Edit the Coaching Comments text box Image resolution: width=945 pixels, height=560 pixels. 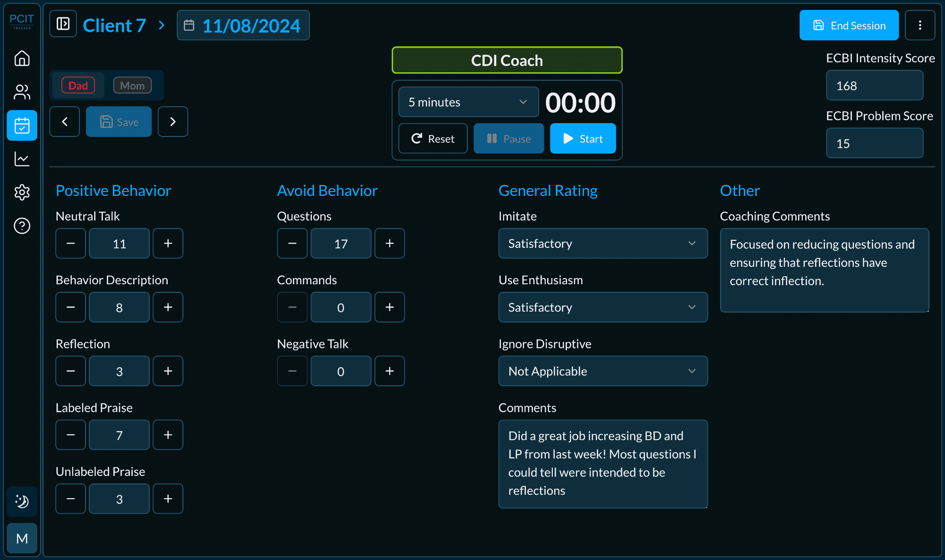point(825,271)
